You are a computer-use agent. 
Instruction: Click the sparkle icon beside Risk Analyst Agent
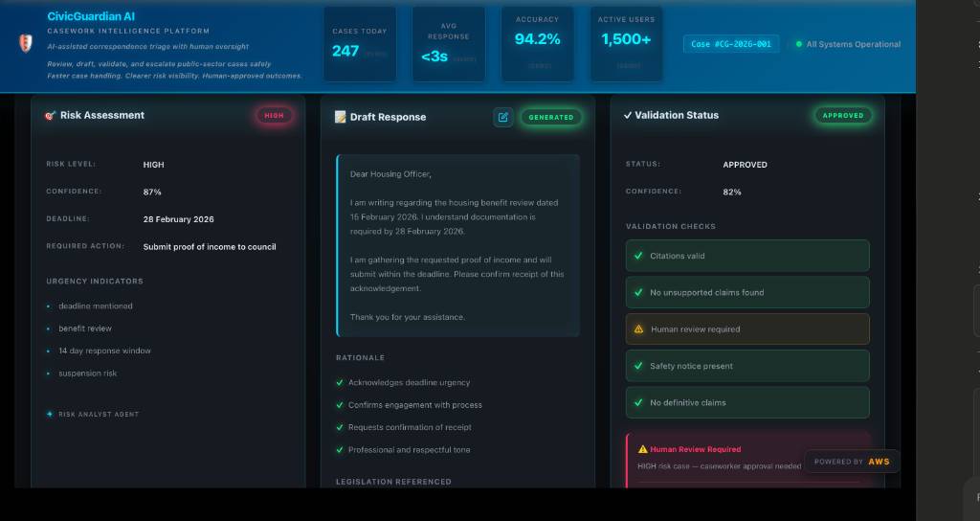[x=50, y=414]
